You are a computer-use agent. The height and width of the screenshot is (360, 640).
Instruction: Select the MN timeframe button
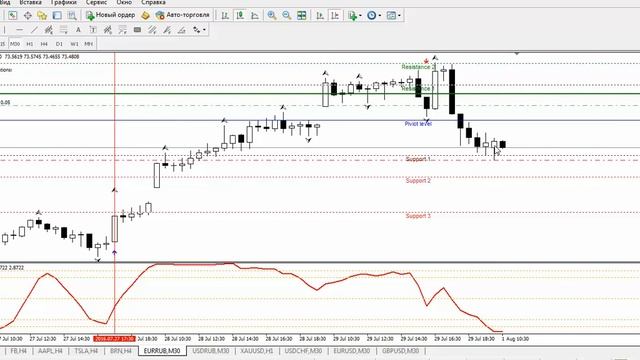89,44
